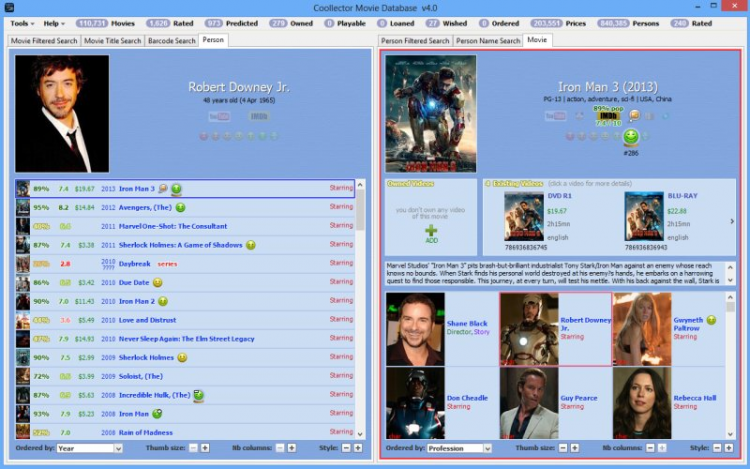Increase right panel thumb size
Viewport: 750px width, 469px height.
click(574, 448)
